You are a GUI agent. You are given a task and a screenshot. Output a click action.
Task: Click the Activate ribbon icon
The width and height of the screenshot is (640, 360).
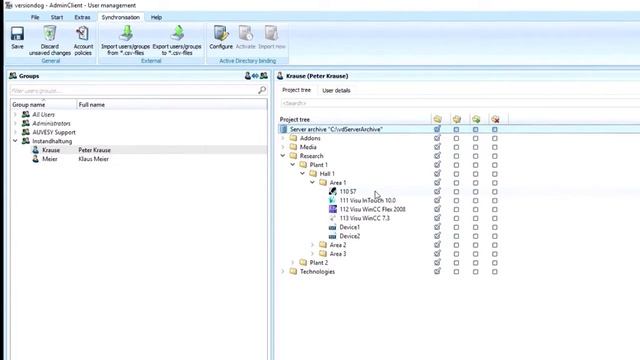coord(245,33)
